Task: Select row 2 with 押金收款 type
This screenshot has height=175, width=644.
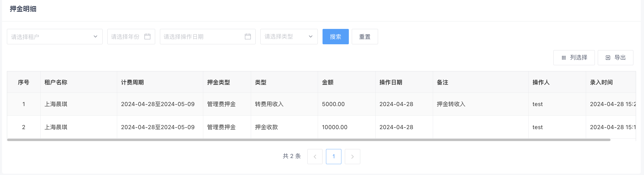Action: tap(266, 127)
